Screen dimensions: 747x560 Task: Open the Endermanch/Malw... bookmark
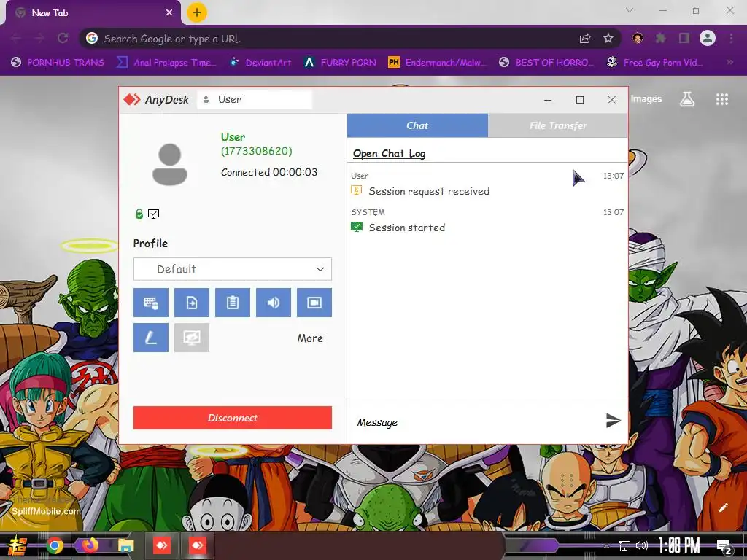(x=438, y=63)
